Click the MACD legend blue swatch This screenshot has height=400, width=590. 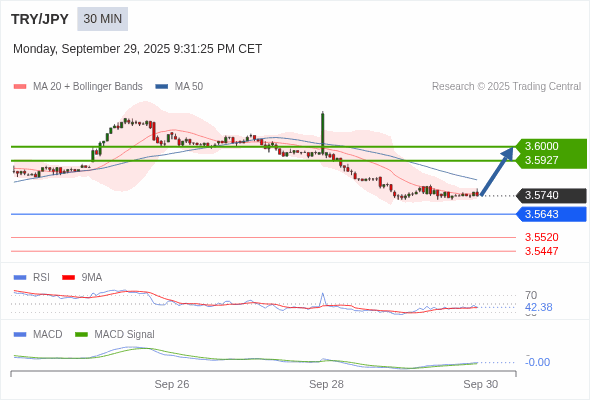pos(20,335)
